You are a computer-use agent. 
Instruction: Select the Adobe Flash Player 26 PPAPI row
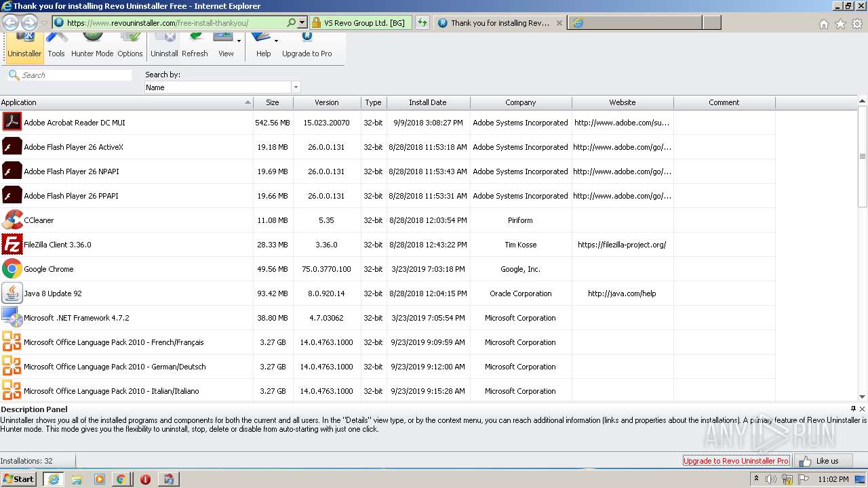(387, 196)
